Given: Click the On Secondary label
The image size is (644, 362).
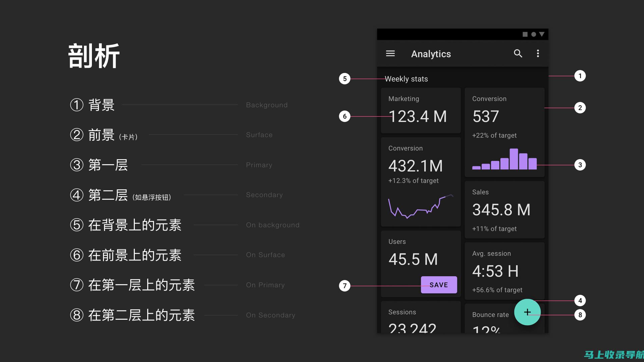Looking at the screenshot, I should click(271, 315).
